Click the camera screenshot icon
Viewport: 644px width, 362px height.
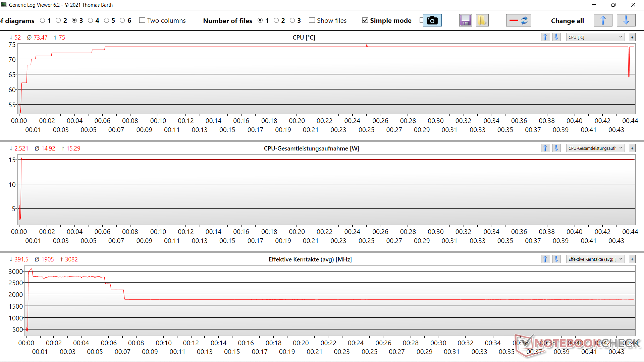tap(432, 20)
